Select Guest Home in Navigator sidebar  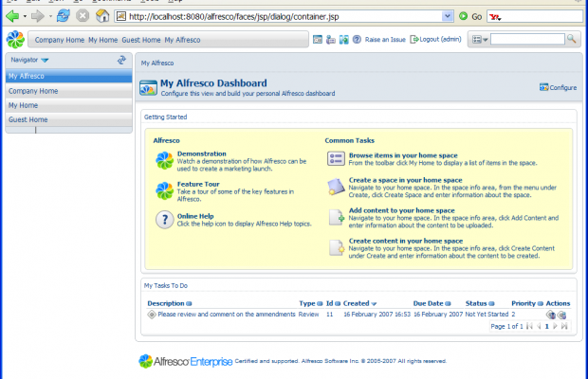pos(28,120)
